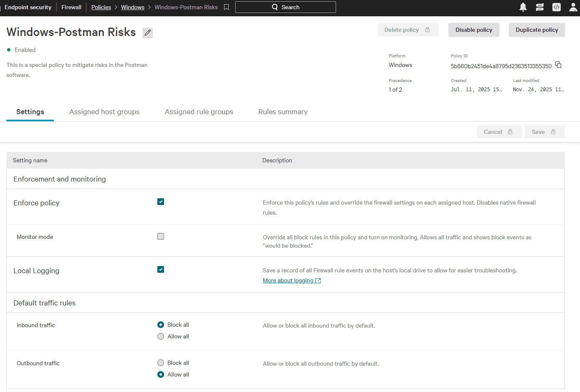Click the search magnifier icon
The image size is (580, 392).
pyautogui.click(x=275, y=7)
